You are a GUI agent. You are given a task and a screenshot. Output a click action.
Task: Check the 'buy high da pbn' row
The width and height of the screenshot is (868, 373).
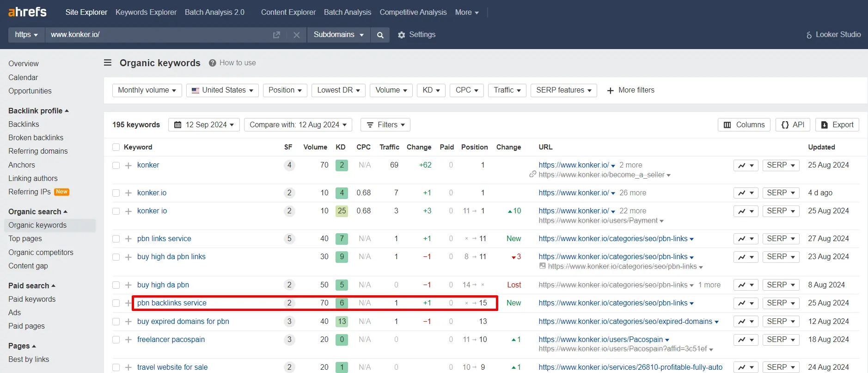(116, 285)
